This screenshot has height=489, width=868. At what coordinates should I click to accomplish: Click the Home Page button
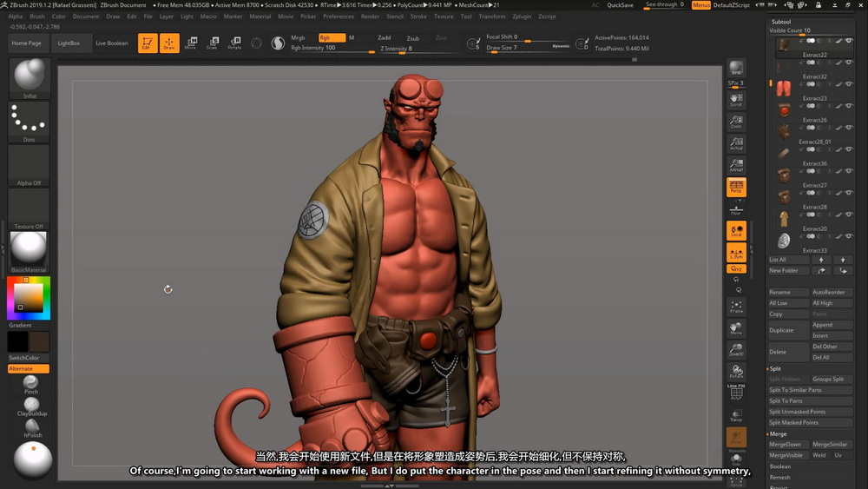pyautogui.click(x=27, y=43)
